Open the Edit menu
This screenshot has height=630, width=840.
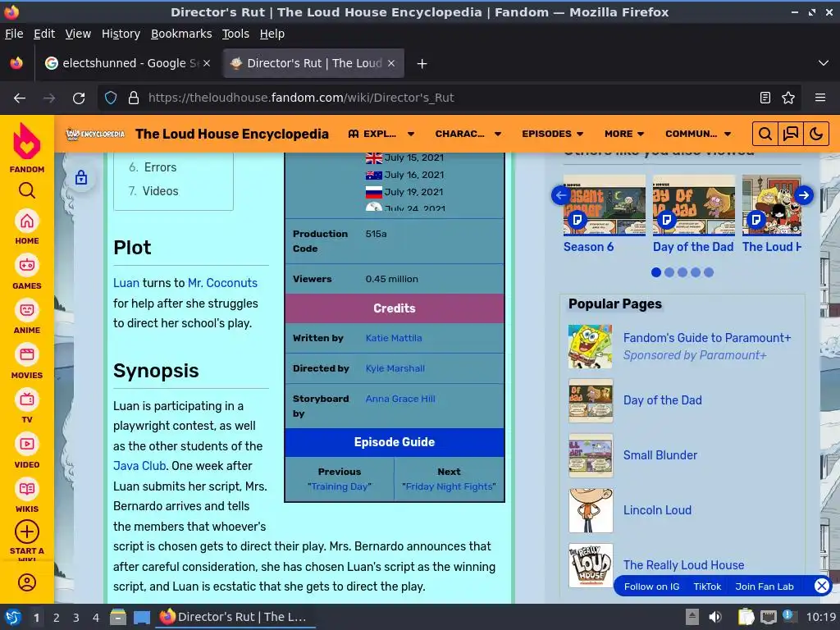click(x=44, y=34)
